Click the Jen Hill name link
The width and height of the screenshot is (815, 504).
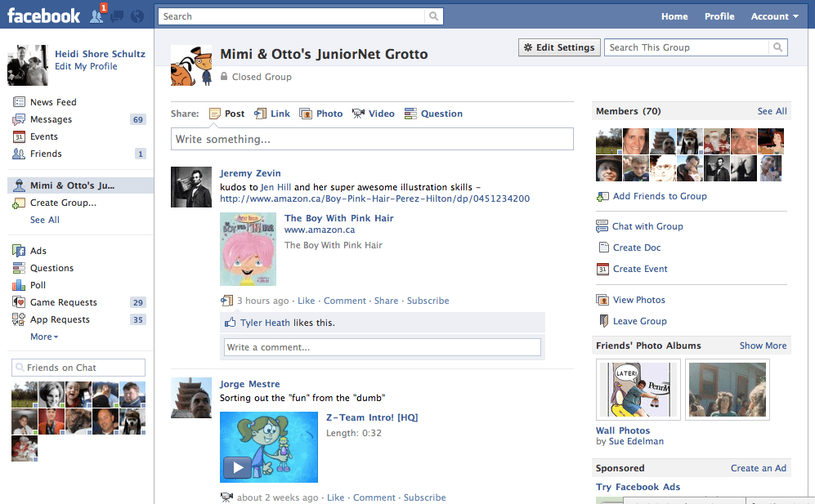click(275, 187)
